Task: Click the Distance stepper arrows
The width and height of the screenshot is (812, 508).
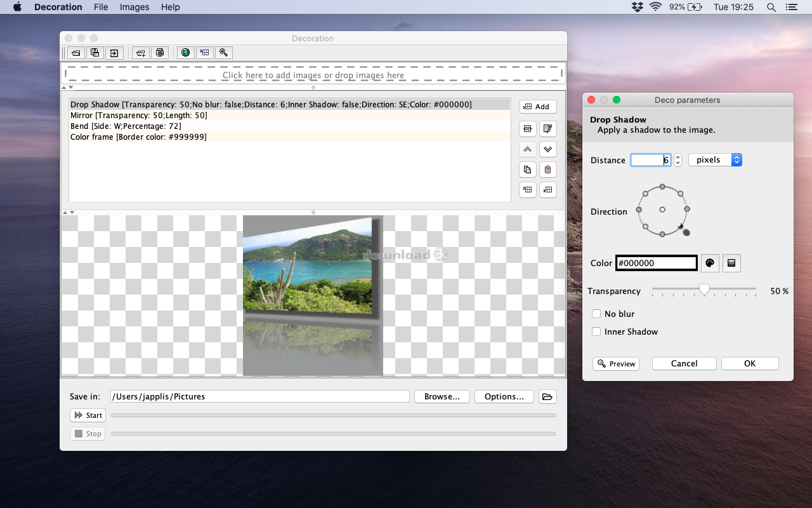Action: tap(678, 160)
